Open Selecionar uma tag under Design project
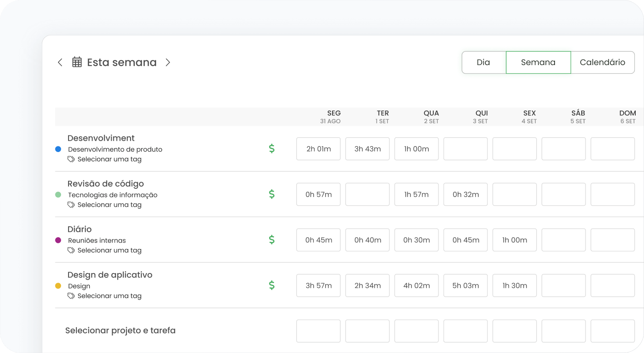Viewport: 644px width, 353px height. (109, 296)
